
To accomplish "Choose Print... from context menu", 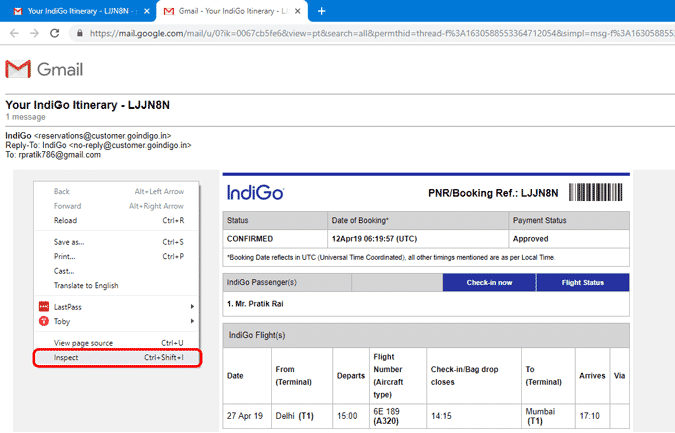I will pyautogui.click(x=64, y=256).
